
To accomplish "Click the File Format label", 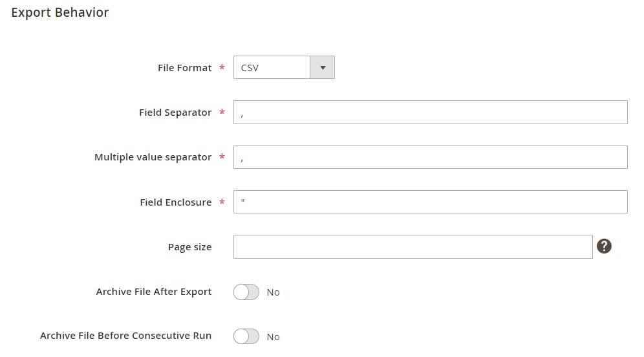I will click(184, 68).
